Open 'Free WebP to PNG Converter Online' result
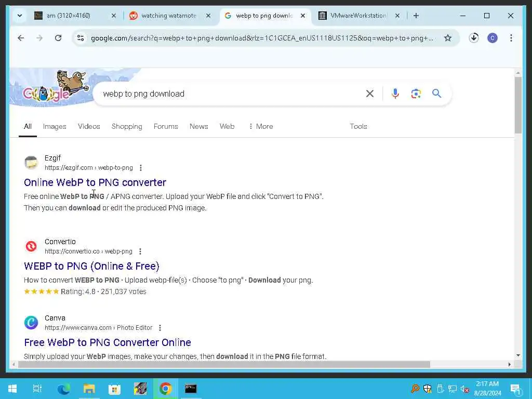This screenshot has height=399, width=532. click(108, 342)
